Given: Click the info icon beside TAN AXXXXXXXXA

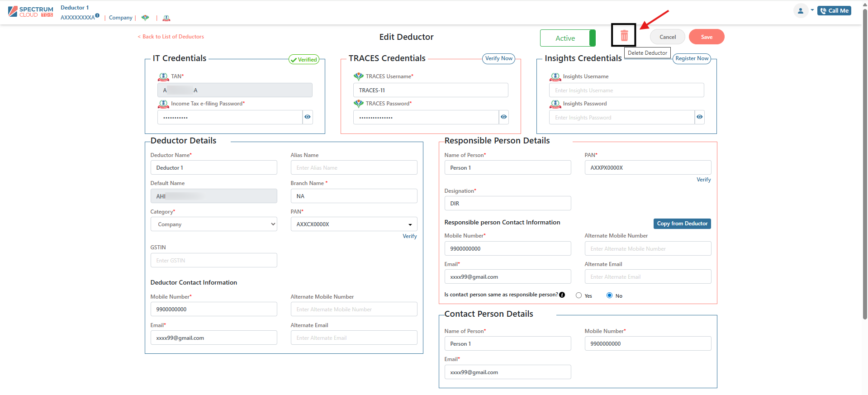Looking at the screenshot, I should click(x=97, y=16).
